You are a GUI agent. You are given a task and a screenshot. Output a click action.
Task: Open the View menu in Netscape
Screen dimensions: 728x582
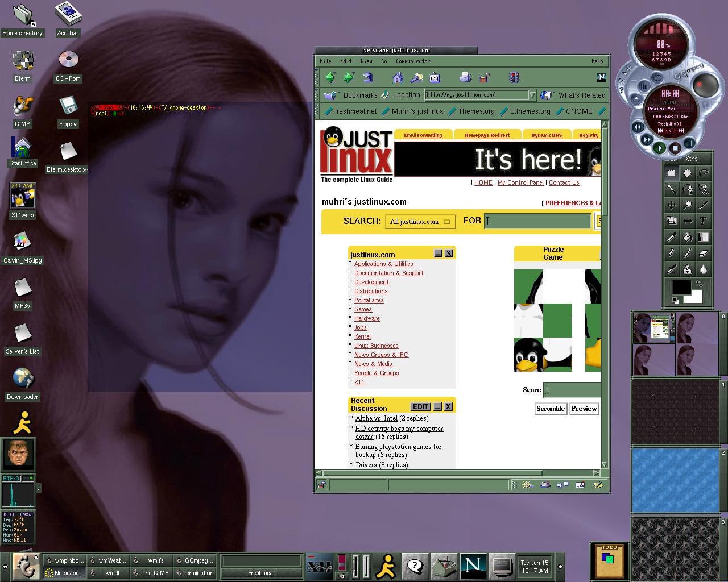366,61
